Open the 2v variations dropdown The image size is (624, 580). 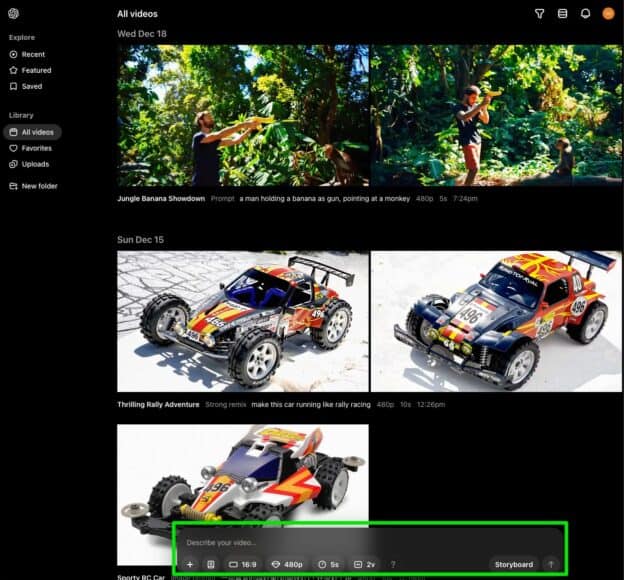pyautogui.click(x=365, y=565)
